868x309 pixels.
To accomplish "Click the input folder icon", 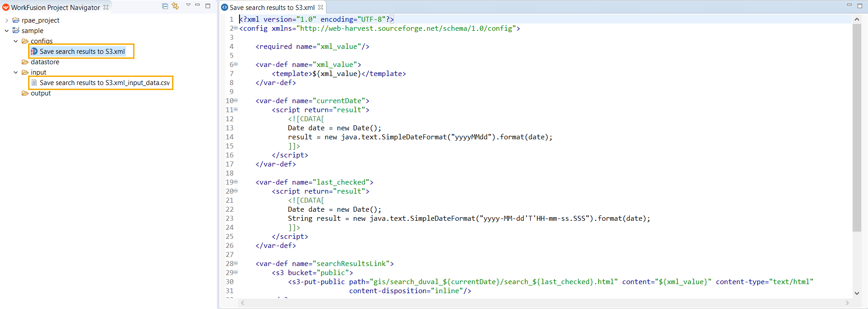I will tap(25, 72).
